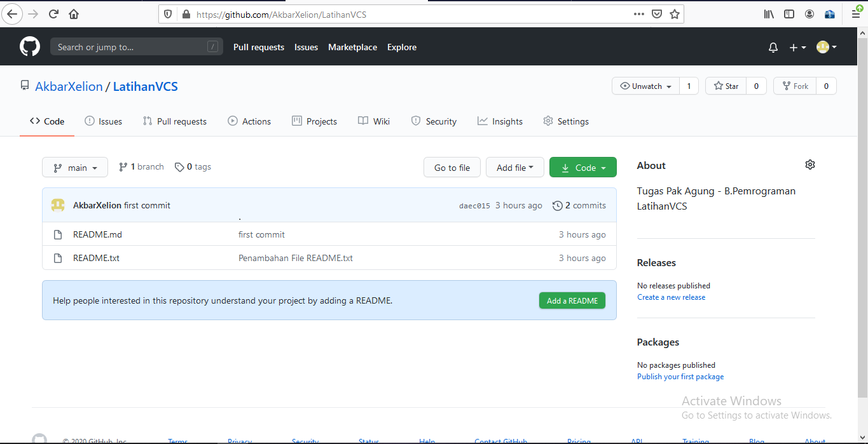Open page actions three-dot menu in address bar
This screenshot has height=444, width=868.
(x=639, y=14)
